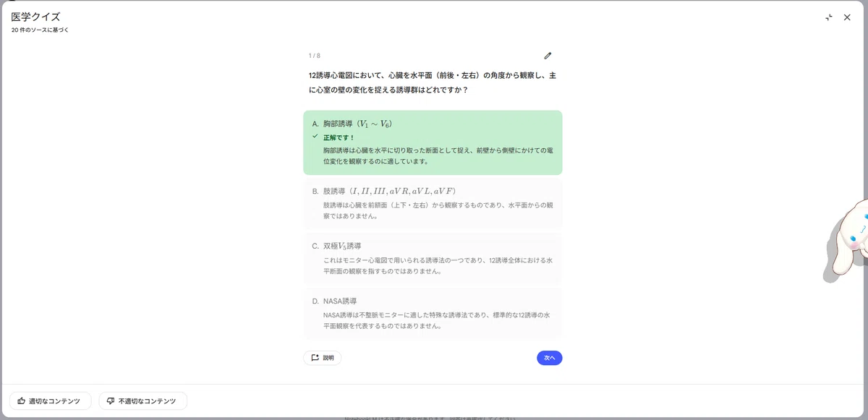Go to next question with 次へ
Image resolution: width=868 pixels, height=420 pixels.
click(549, 358)
